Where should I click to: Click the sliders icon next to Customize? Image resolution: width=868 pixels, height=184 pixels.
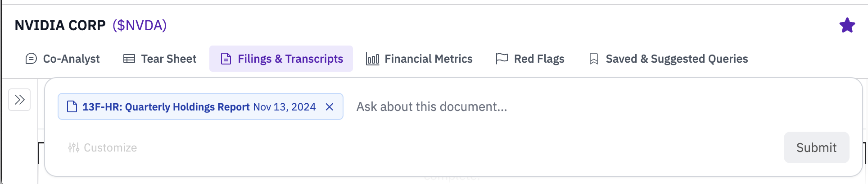click(x=74, y=147)
